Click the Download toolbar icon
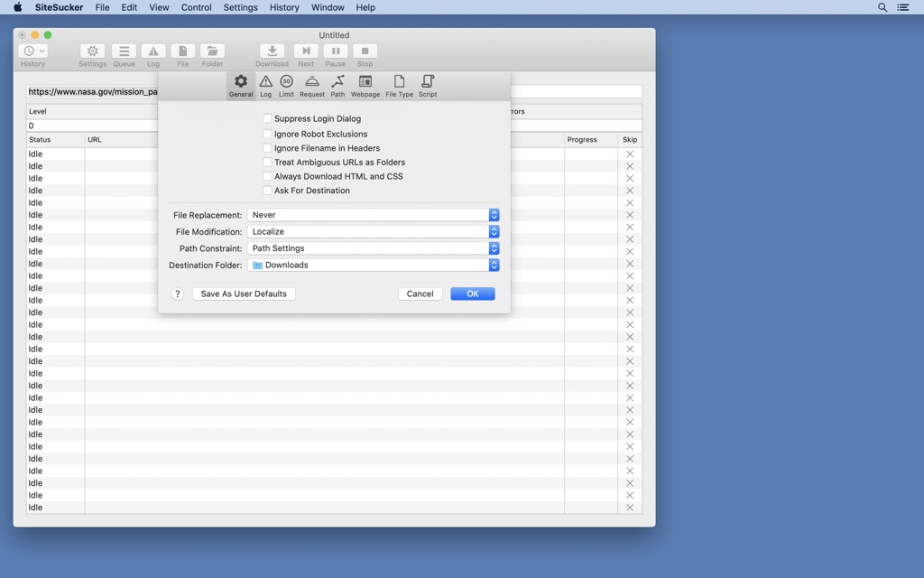This screenshot has width=924, height=578. pos(272,51)
